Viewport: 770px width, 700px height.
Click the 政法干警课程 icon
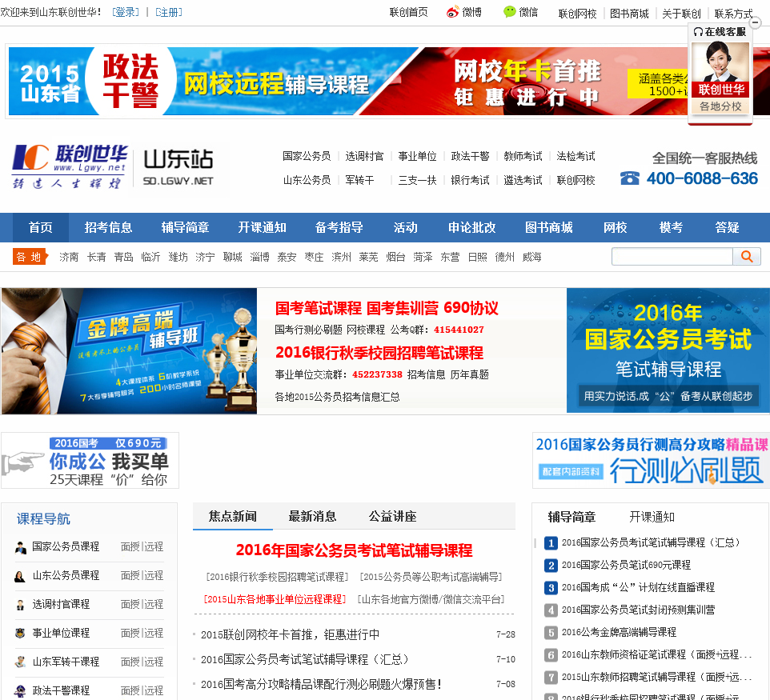(x=20, y=690)
